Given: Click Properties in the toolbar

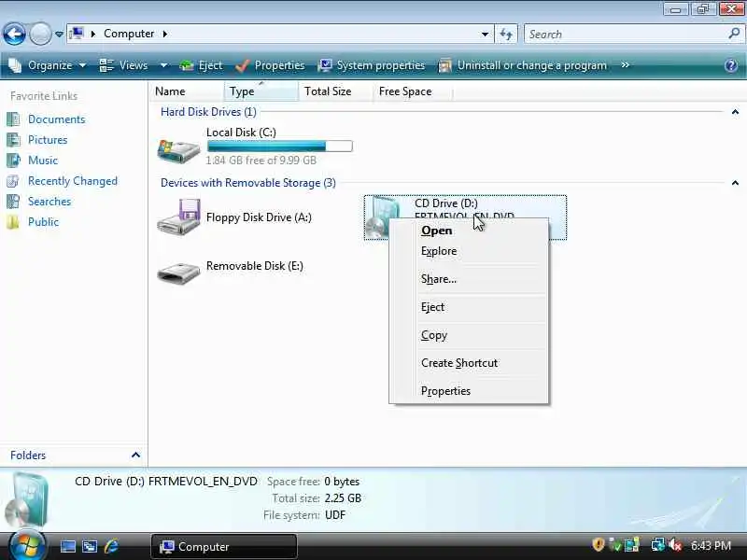Looking at the screenshot, I should click(x=270, y=65).
